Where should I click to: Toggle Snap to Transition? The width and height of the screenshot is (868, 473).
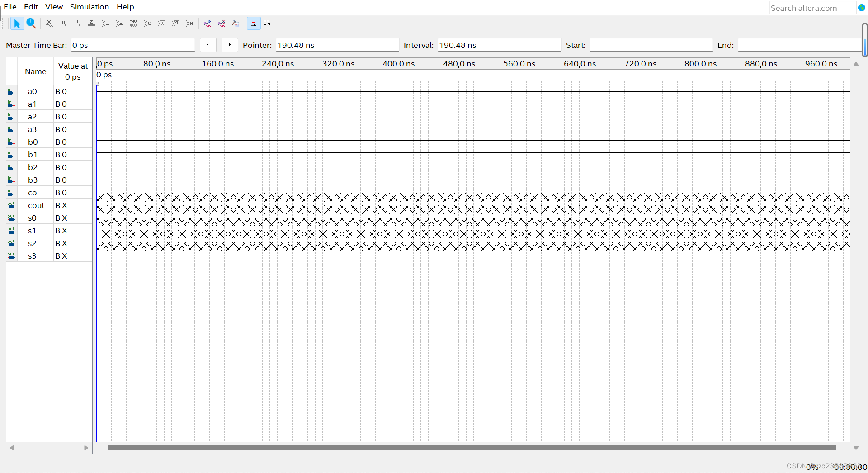pos(254,24)
